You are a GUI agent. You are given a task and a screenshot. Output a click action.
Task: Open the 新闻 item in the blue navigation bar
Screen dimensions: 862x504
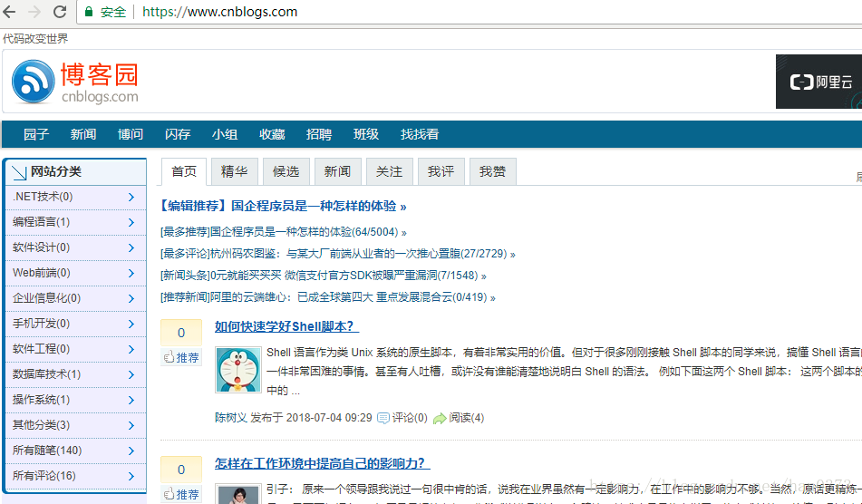point(83,134)
